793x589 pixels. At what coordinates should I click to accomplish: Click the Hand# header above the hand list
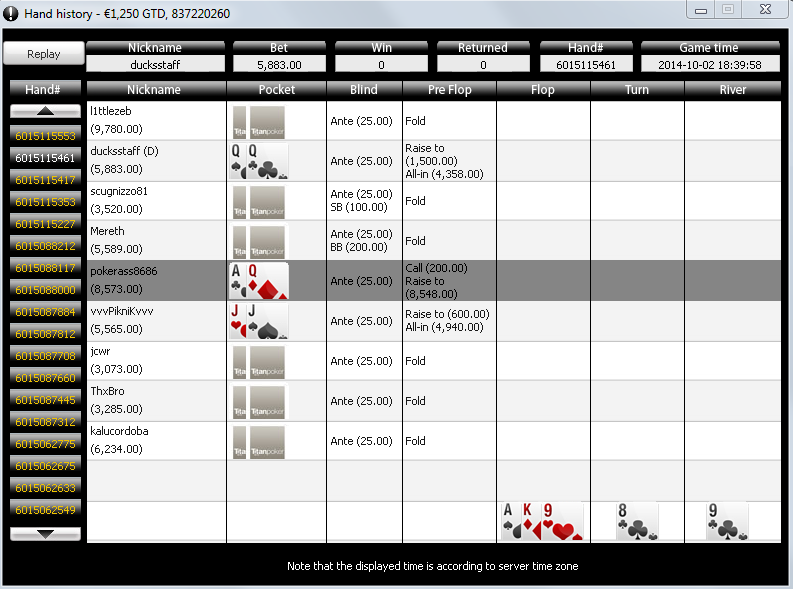[x=45, y=89]
